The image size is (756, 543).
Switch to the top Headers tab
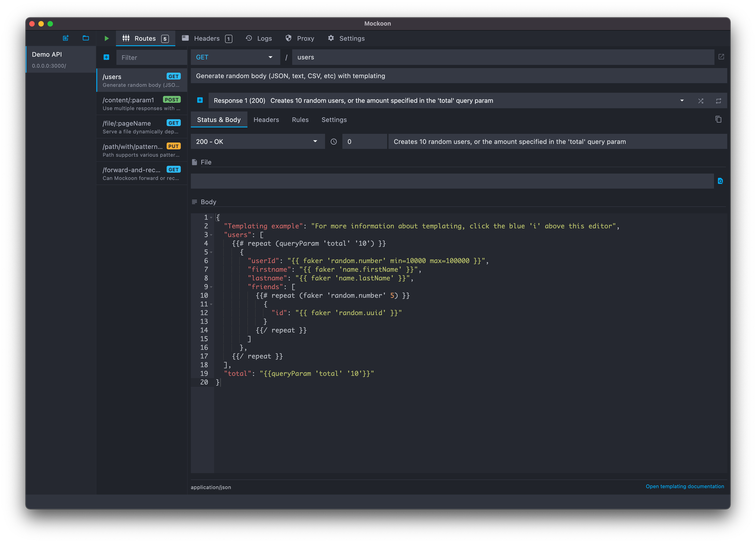(x=207, y=38)
